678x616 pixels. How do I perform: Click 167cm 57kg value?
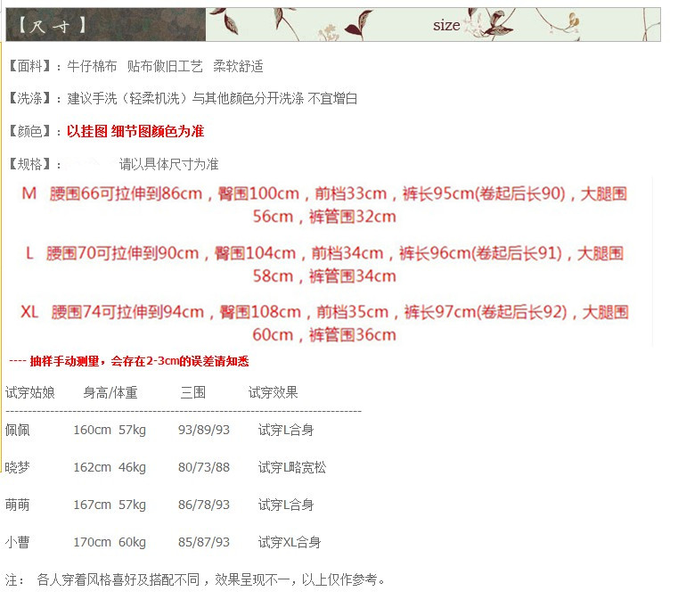110,505
